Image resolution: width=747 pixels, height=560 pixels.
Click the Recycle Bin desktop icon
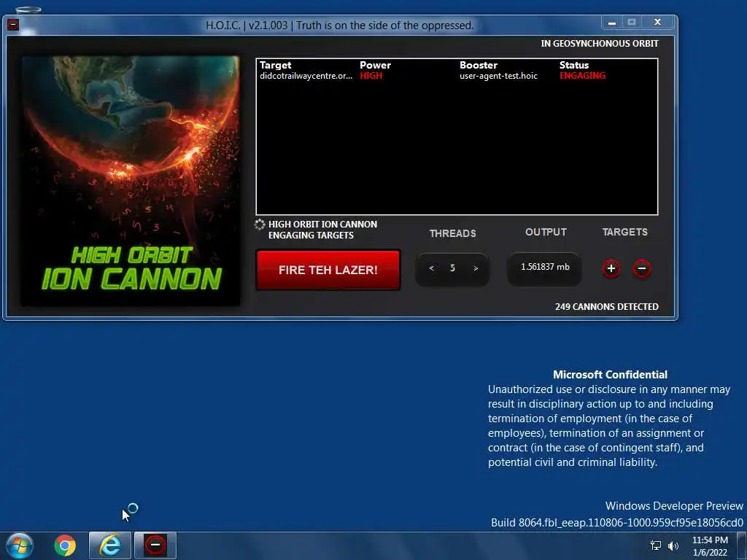coord(28,10)
